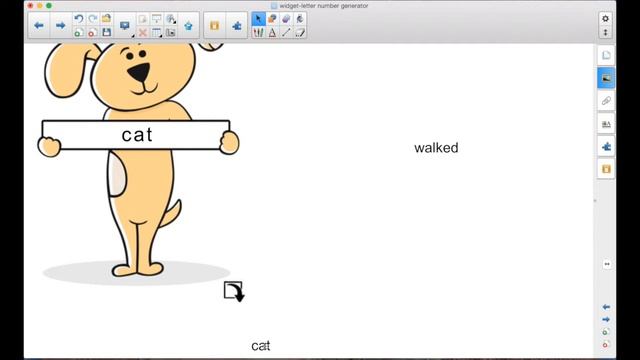
Task: Click sidebar green add page icon
Action: pyautogui.click(x=606, y=332)
